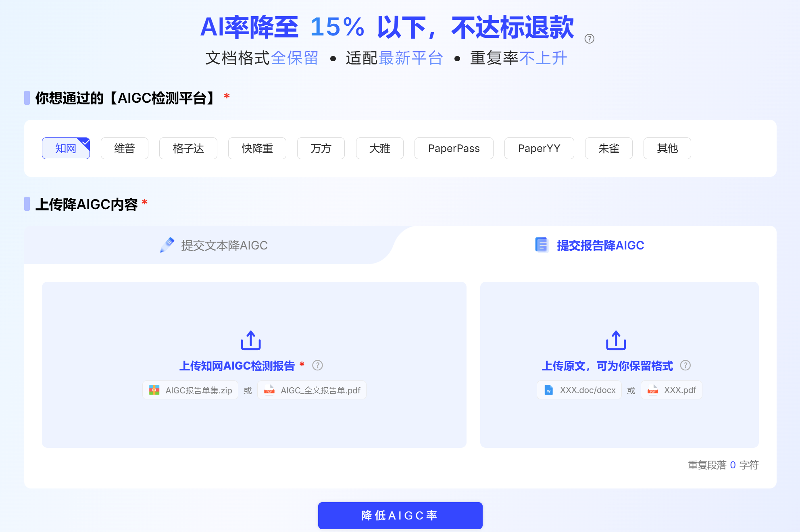Switch to the 提交文本降AIGC tab
This screenshot has height=532, width=800.
214,245
